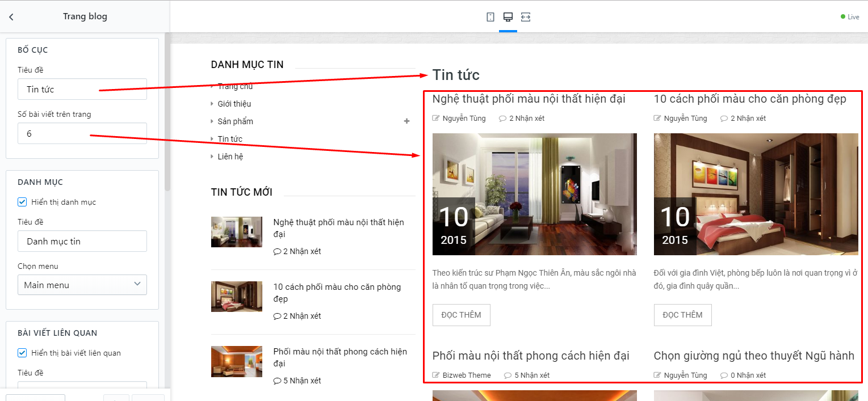Open sidebar thumbnail for Phối màu nội thất phong cách

[x=237, y=361]
